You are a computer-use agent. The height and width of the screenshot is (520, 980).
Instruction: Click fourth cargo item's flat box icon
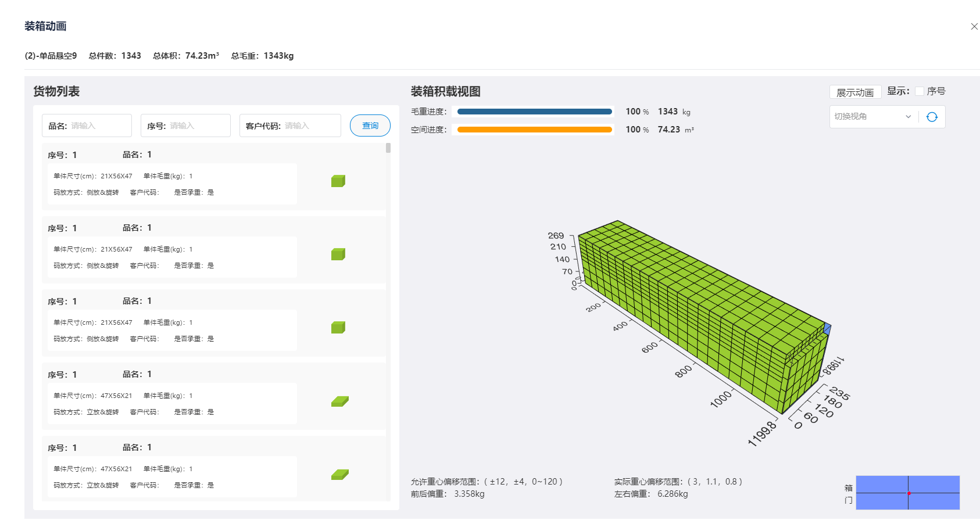coord(340,401)
